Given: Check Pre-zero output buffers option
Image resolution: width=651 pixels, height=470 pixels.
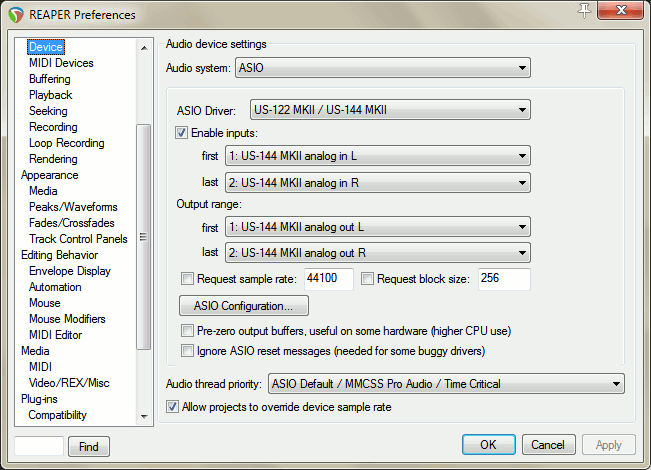Looking at the screenshot, I should point(187,331).
